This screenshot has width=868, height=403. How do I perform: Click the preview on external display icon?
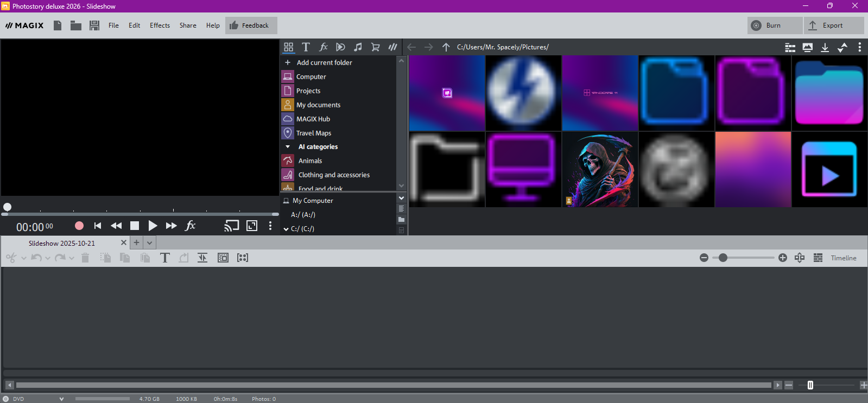click(232, 226)
